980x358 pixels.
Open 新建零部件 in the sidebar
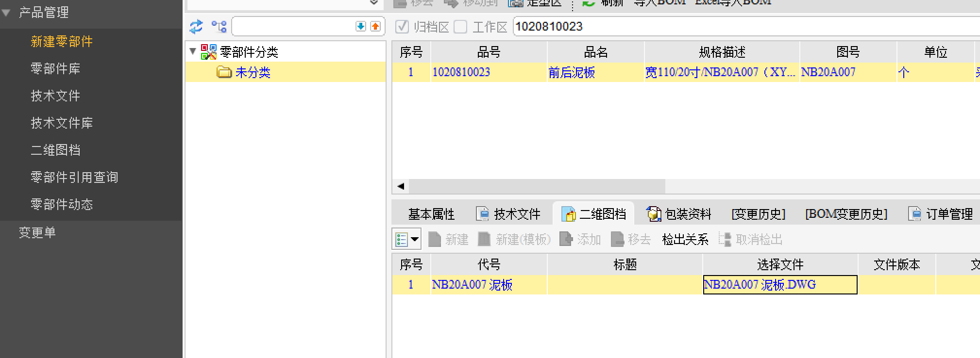pyautogui.click(x=62, y=42)
